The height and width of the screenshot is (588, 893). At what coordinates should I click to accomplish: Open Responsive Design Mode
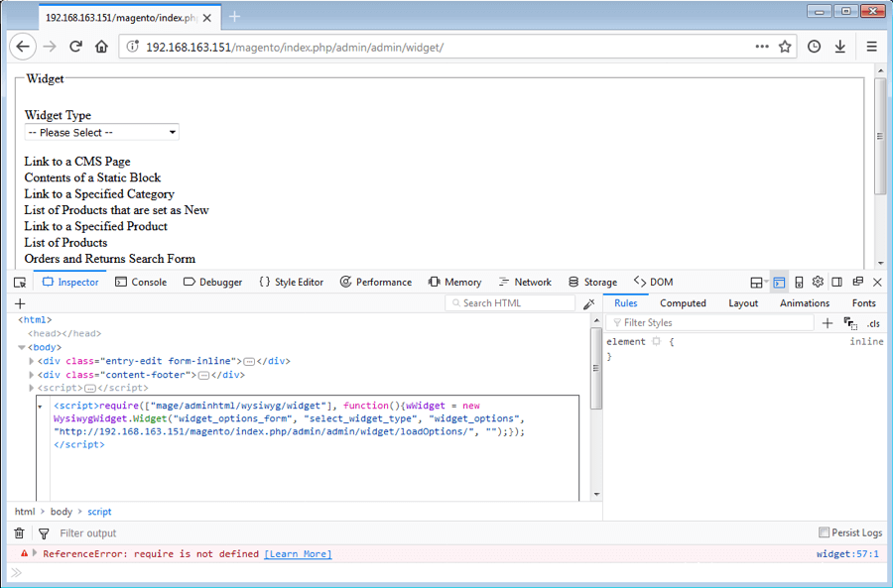tap(799, 283)
